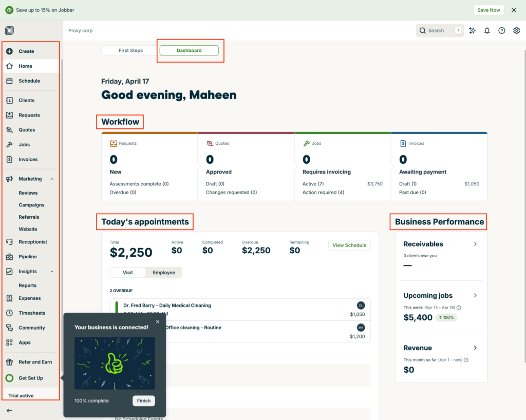The height and width of the screenshot is (420, 526).
Task: Select the Dashboard tab
Action: click(x=189, y=50)
